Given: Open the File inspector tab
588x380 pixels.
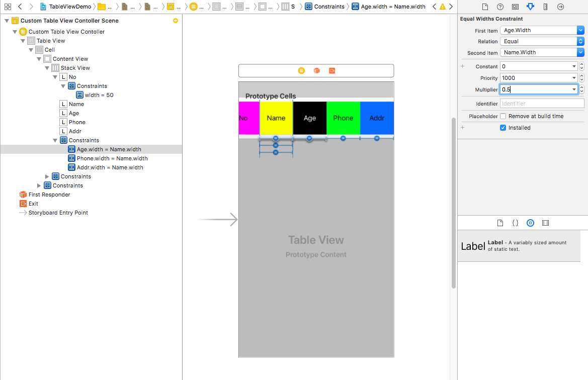Looking at the screenshot, I should click(485, 7).
